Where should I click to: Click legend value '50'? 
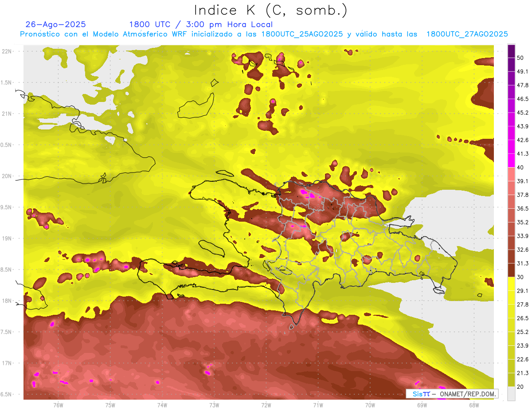pos(520,58)
